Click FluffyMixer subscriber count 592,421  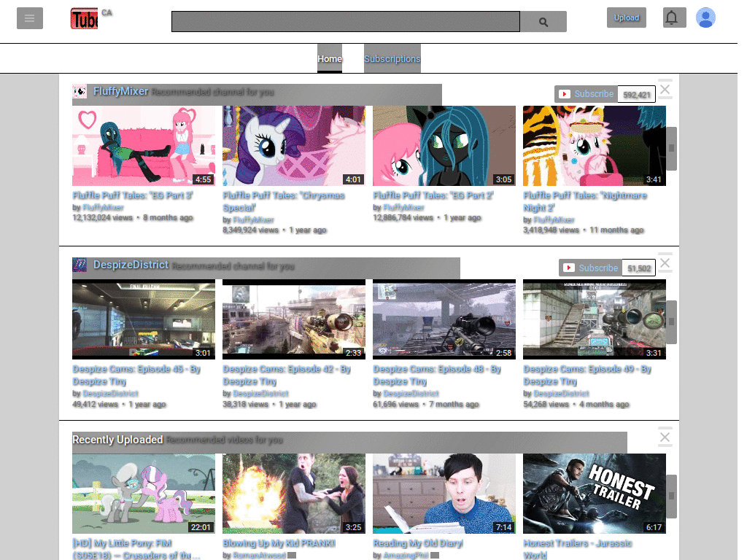coord(636,94)
